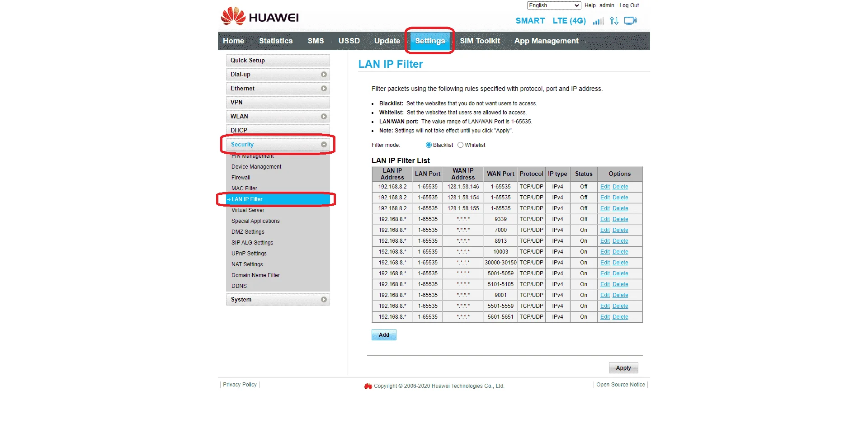Edit the rule with WAN port 9339

point(605,219)
